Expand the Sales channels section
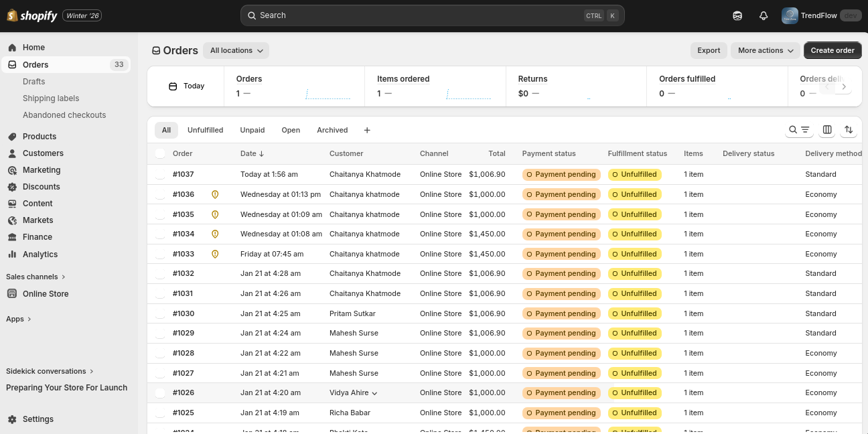Screen dimensions: 868x434 coord(36,277)
